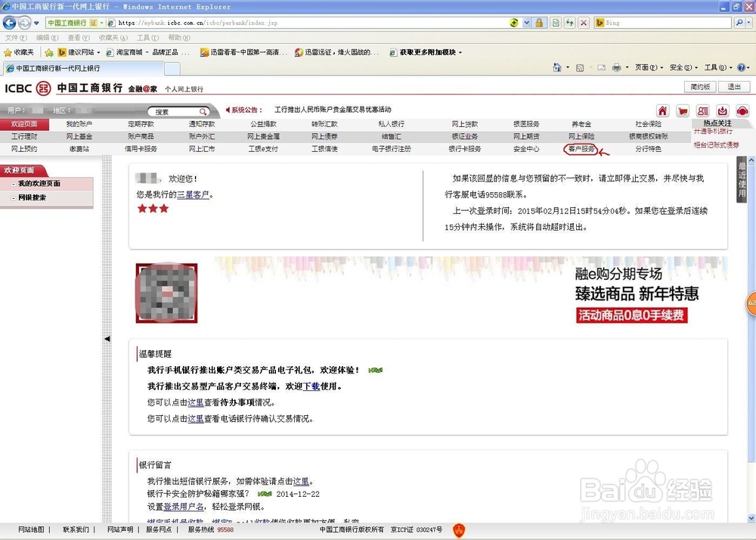The height and width of the screenshot is (540, 756).
Task: Click the search magnifier in 搜索 box
Action: [203, 112]
